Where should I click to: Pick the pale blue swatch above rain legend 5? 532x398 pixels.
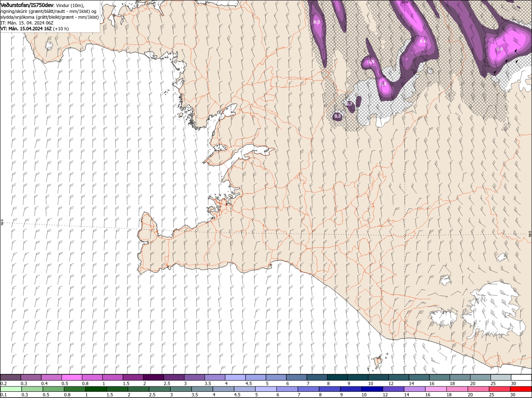click(266, 389)
